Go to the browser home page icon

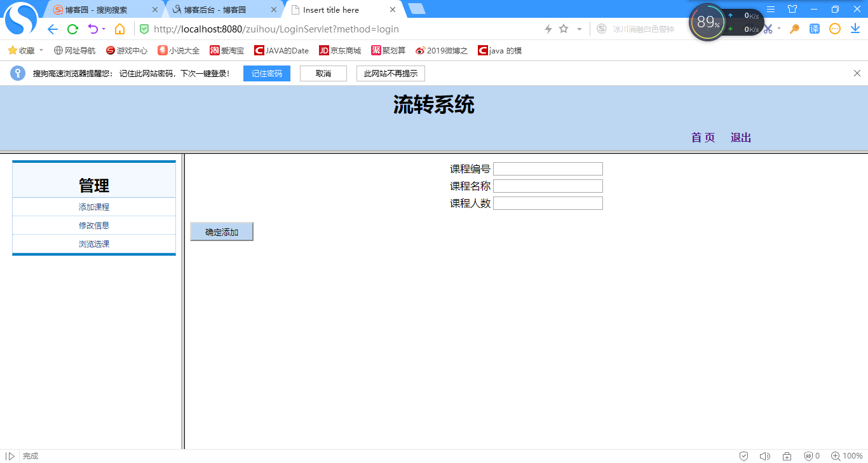pos(119,29)
